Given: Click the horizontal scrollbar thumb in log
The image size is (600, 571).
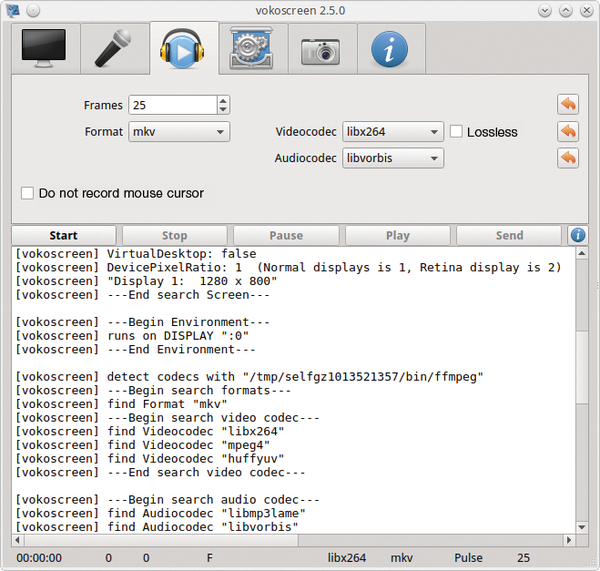Looking at the screenshot, I should point(161,540).
